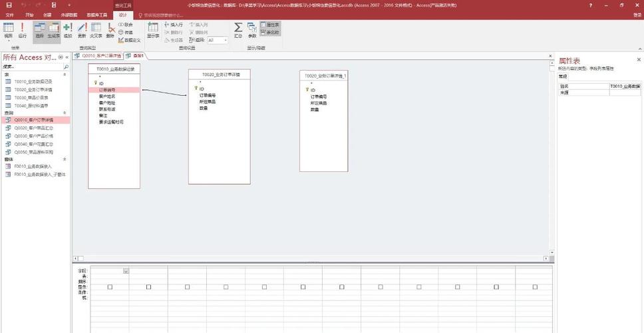The width and height of the screenshot is (644, 333).
Task: Select 客户姓名 field in T0010 table box
Action: (107, 96)
